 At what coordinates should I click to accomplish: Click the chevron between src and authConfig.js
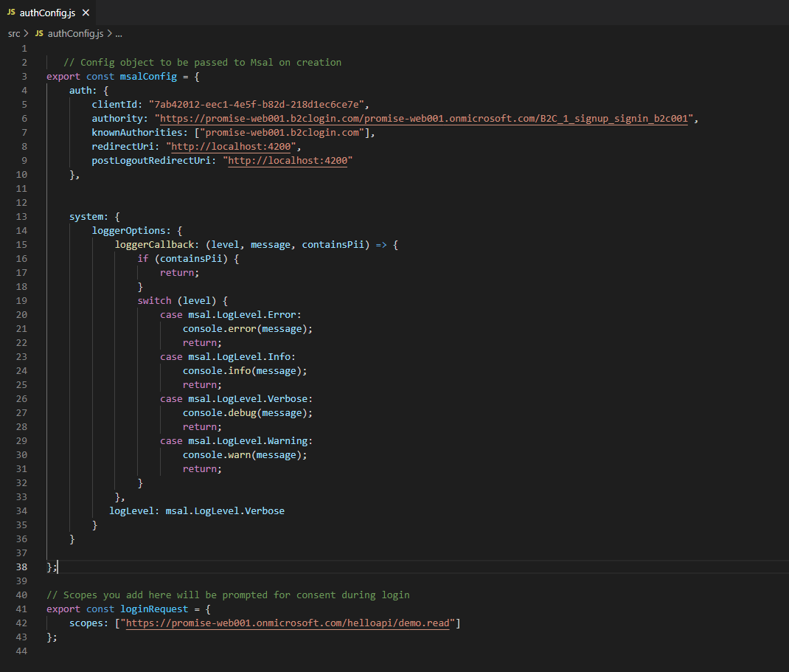[x=24, y=33]
